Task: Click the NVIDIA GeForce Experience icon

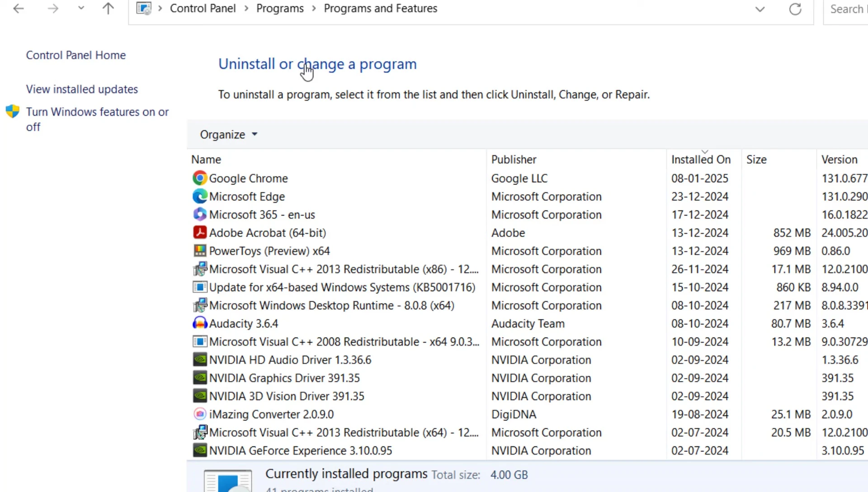Action: pos(200,450)
